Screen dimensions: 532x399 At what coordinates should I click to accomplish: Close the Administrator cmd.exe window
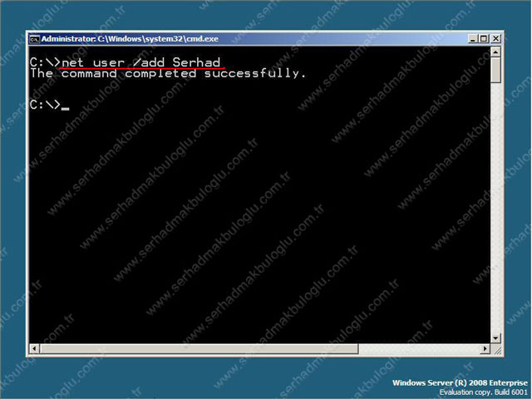tap(495, 39)
